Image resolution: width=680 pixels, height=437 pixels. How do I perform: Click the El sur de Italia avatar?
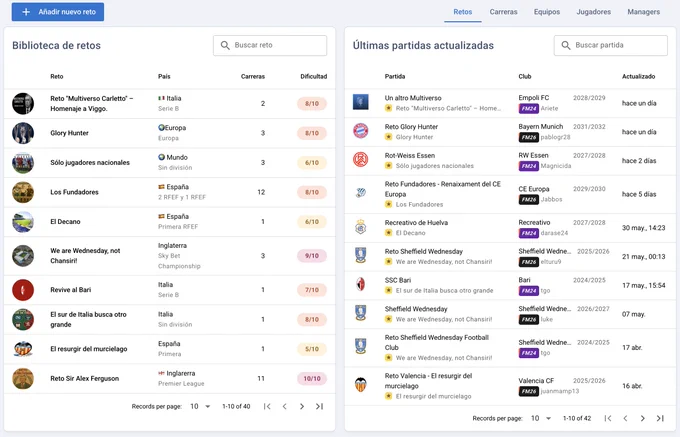[23, 320]
